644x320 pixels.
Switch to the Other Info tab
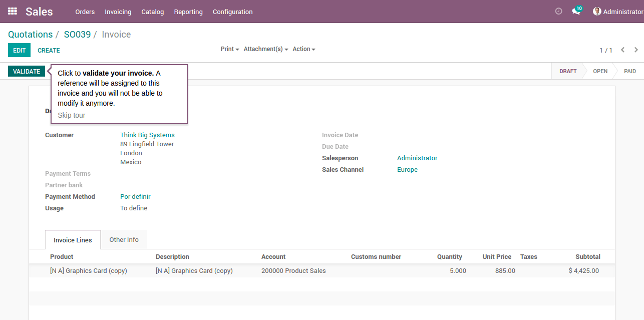[x=124, y=240]
